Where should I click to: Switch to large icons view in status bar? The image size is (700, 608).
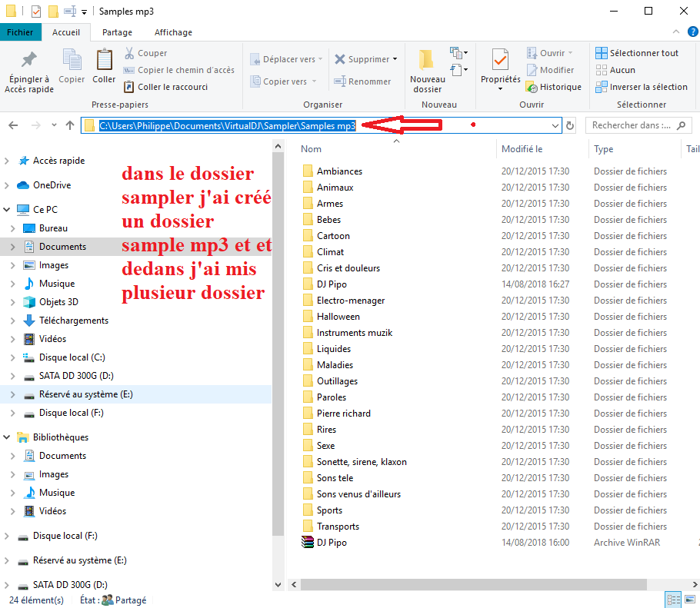tap(691, 600)
